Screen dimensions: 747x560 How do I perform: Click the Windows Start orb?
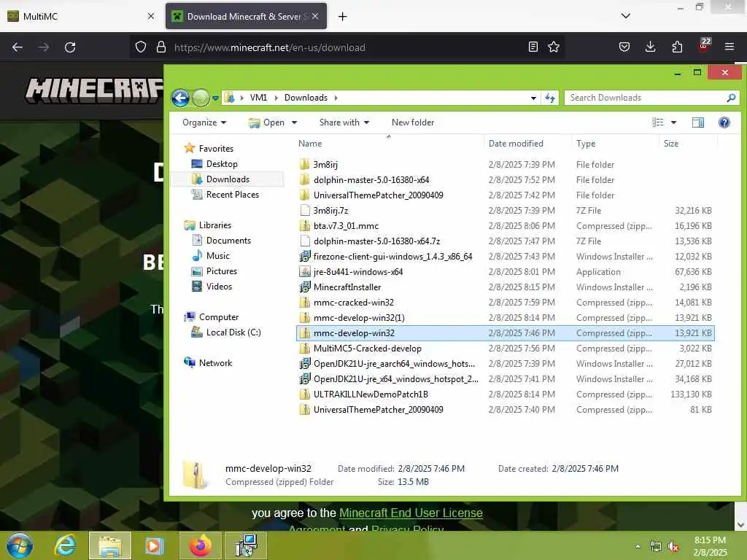pyautogui.click(x=20, y=545)
